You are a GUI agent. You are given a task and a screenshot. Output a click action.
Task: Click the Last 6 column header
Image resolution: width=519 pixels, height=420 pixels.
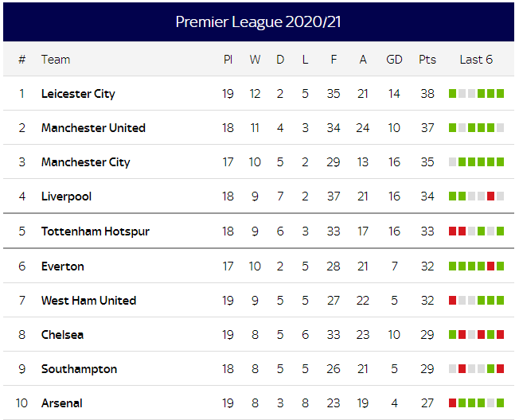coord(476,60)
